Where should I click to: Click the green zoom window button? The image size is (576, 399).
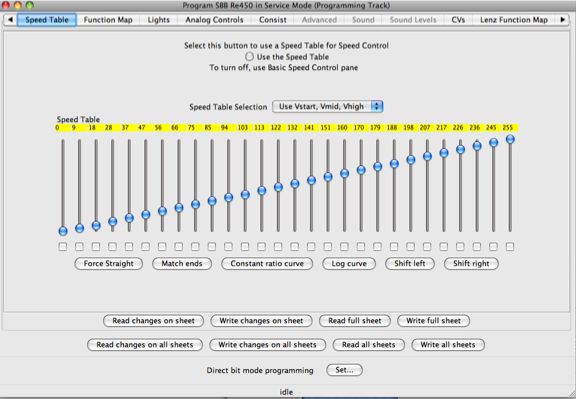(x=30, y=5)
